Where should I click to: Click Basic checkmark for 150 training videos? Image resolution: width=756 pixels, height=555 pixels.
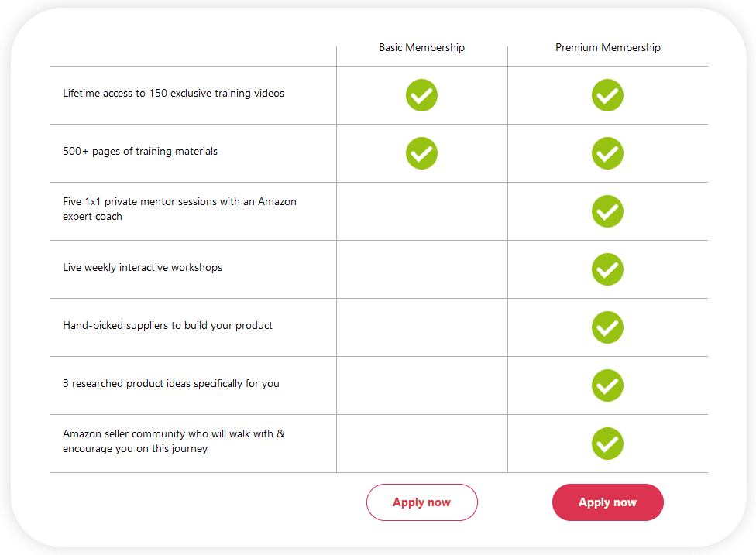coord(421,95)
